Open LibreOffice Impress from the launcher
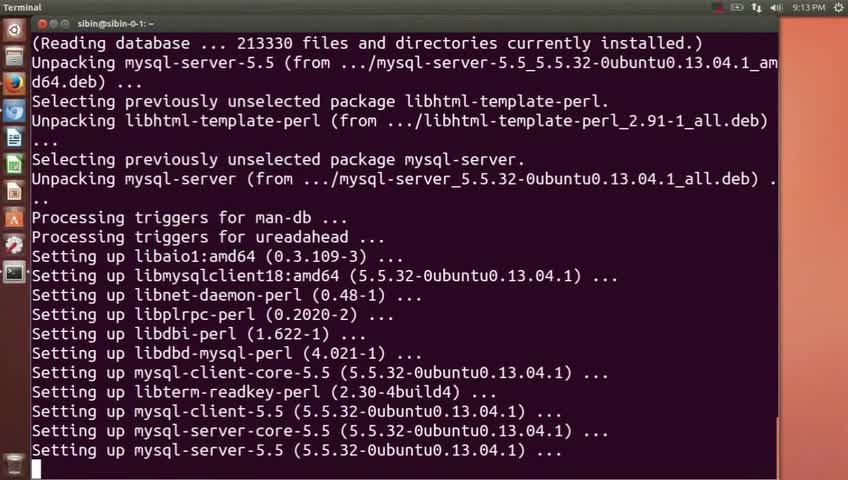The image size is (848, 480). (14, 191)
